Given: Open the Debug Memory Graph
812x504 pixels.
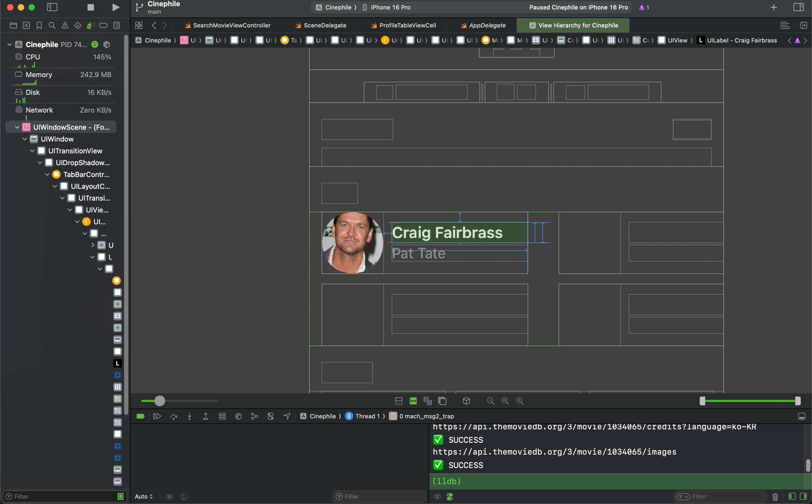Looking at the screenshot, I should coord(254,416).
